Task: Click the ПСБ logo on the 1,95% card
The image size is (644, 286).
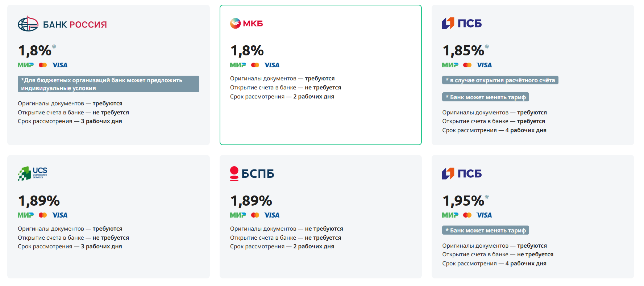Action: point(462,174)
